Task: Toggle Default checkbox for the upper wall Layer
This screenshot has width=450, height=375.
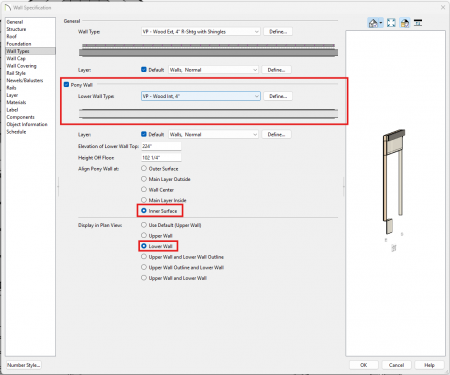Action: (x=144, y=69)
